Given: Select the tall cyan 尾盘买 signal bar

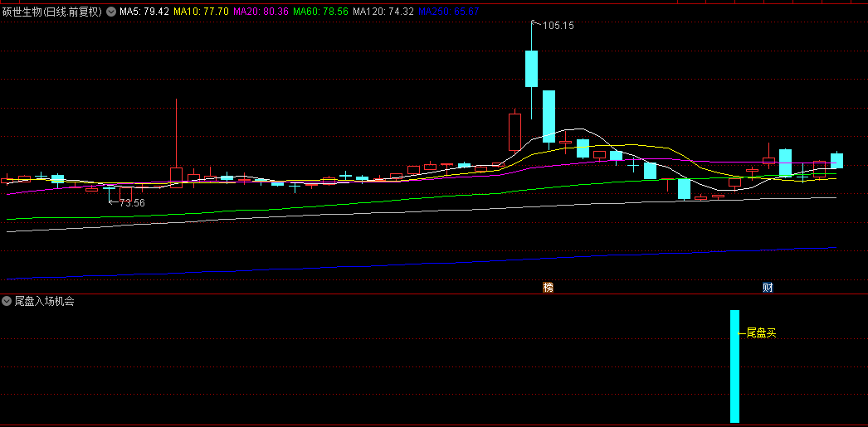Looking at the screenshot, I should click(734, 366).
